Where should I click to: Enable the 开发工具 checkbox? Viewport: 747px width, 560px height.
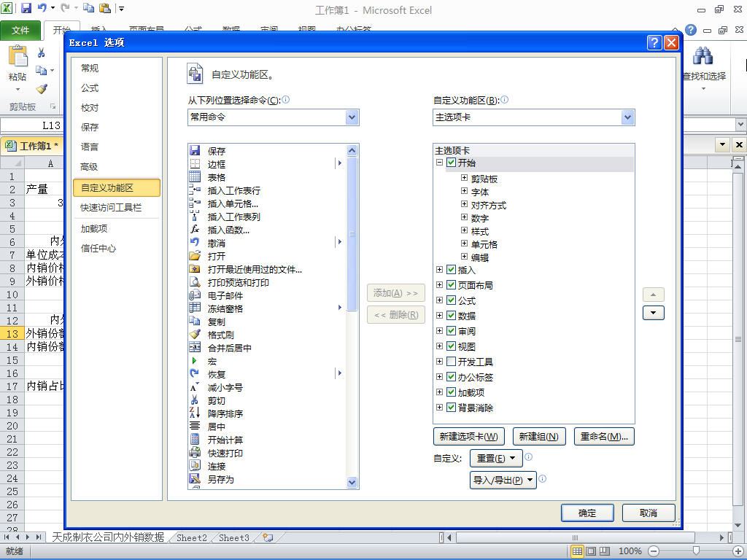[451, 362]
